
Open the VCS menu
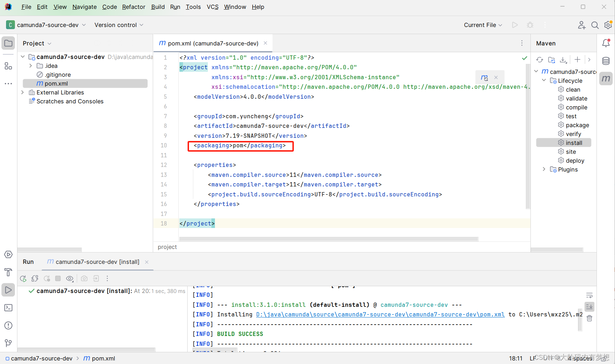coord(212,7)
